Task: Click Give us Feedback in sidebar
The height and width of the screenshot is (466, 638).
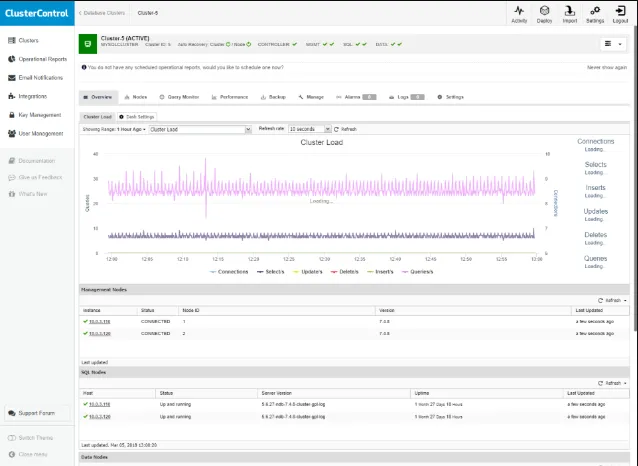Action: click(35, 177)
